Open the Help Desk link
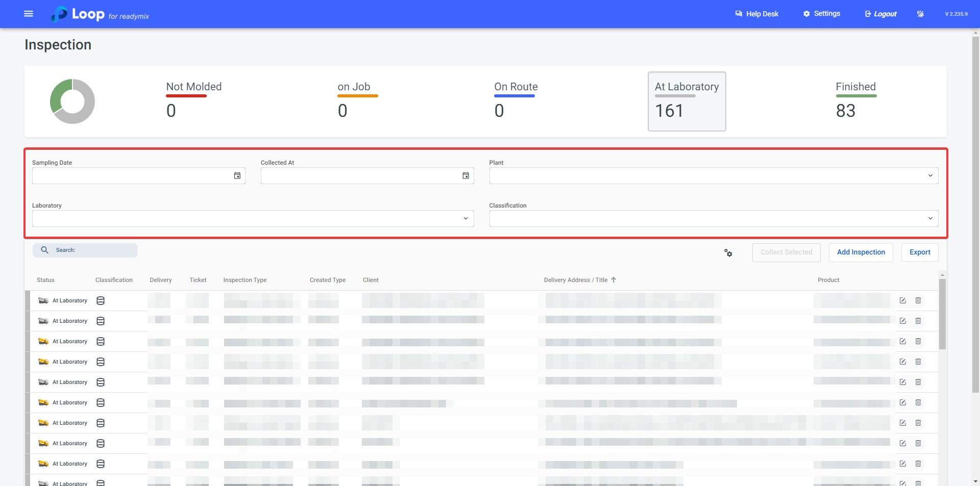This screenshot has width=980, height=486. (756, 14)
